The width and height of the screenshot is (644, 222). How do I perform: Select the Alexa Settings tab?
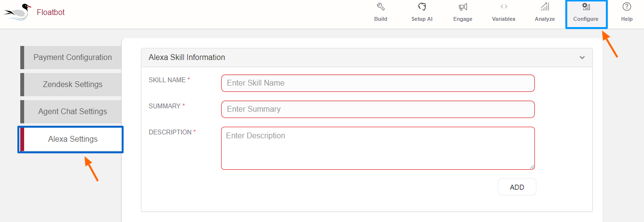pyautogui.click(x=72, y=139)
